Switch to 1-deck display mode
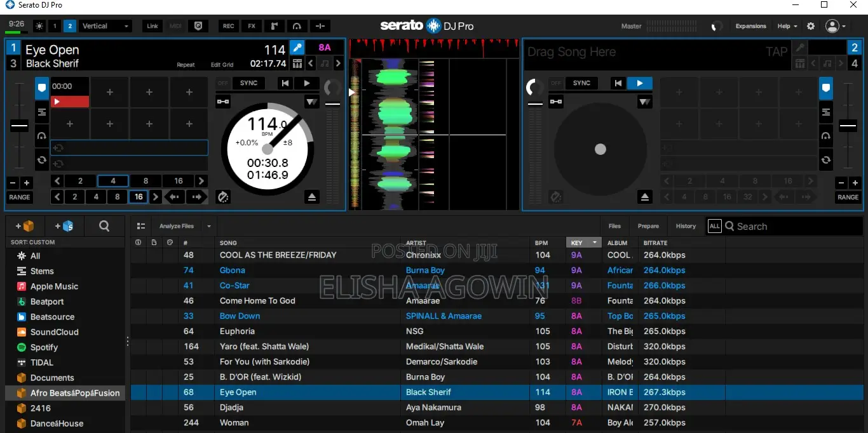 coord(55,26)
